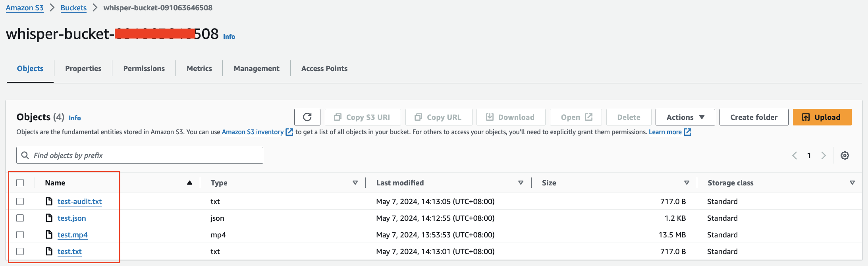The image size is (868, 266).
Task: Click the 13.5 MB size cell
Action: click(672, 235)
